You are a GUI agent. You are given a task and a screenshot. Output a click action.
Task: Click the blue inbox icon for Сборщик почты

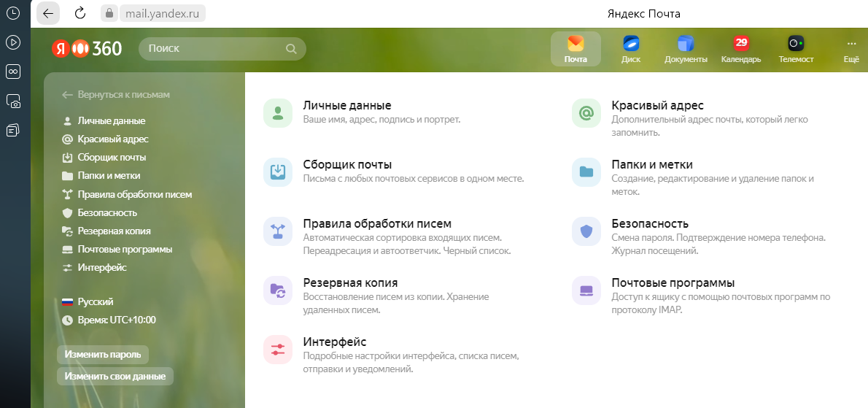278,172
